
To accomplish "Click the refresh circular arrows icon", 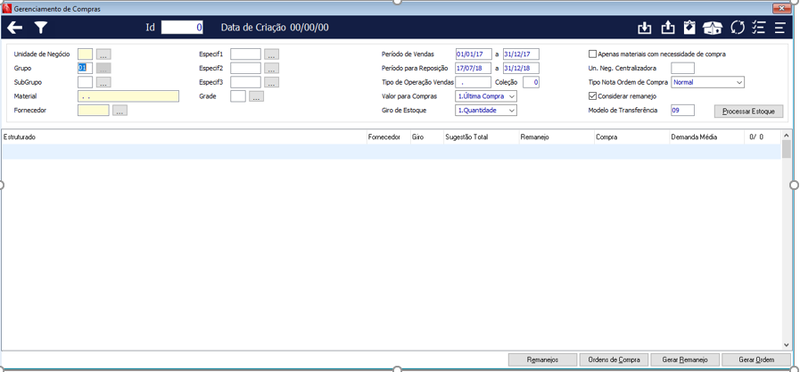I will (737, 28).
